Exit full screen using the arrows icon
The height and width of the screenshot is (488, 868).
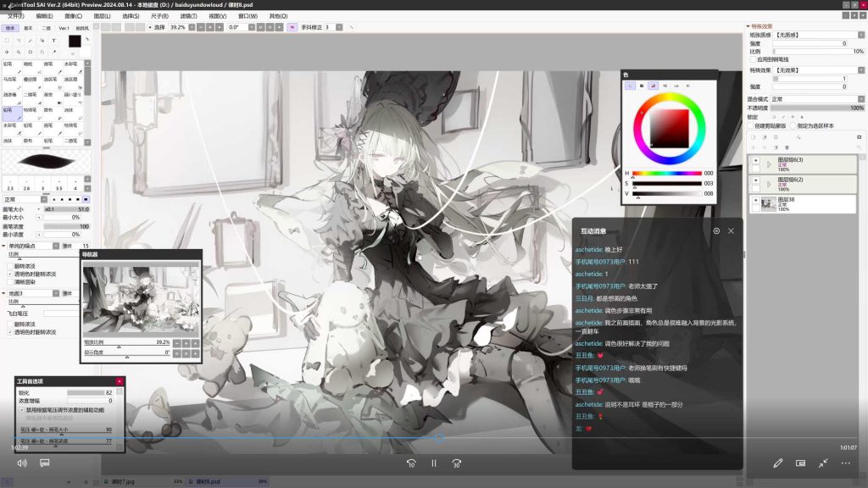click(x=823, y=463)
